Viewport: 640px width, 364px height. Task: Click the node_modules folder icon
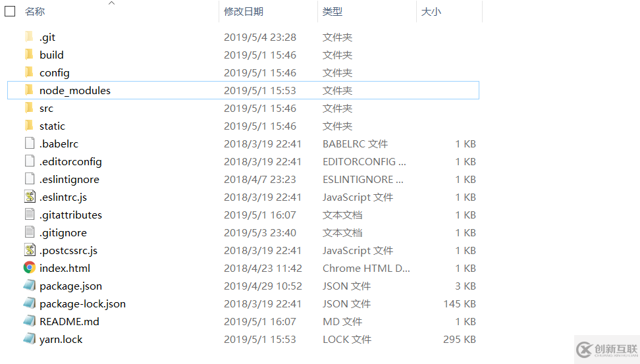29,90
